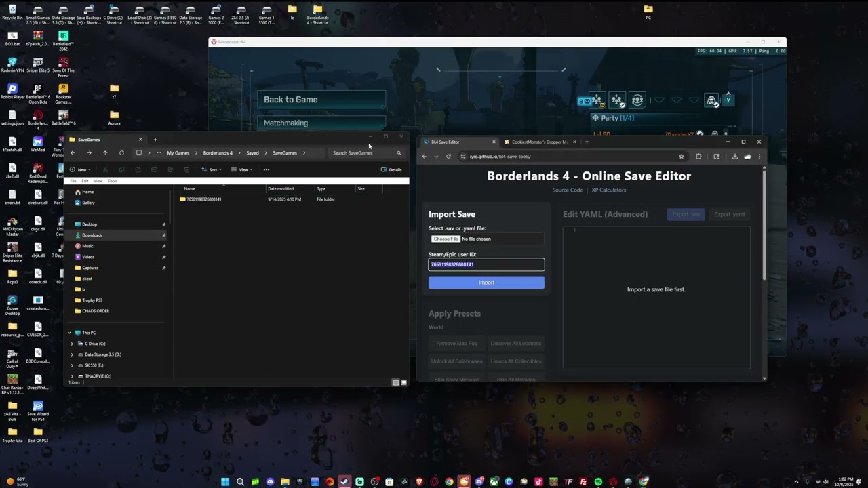Open the Details pane in File Explorer
868x488 pixels.
tap(391, 169)
